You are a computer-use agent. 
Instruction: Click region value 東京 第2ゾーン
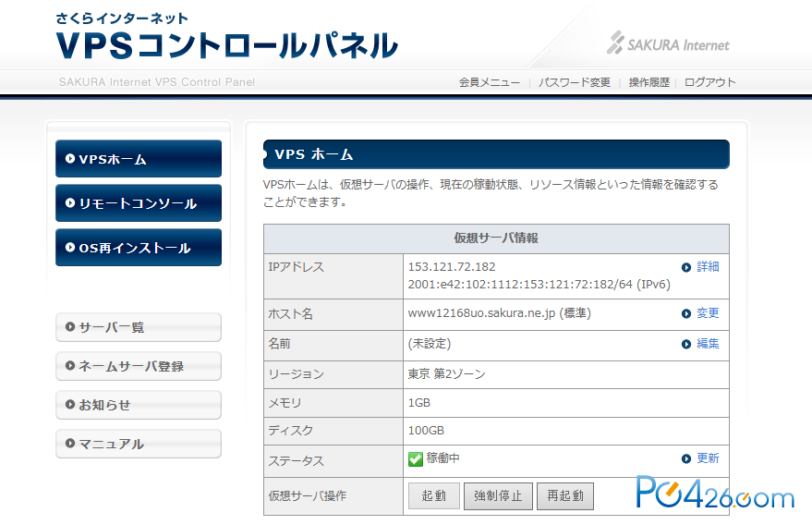click(446, 374)
